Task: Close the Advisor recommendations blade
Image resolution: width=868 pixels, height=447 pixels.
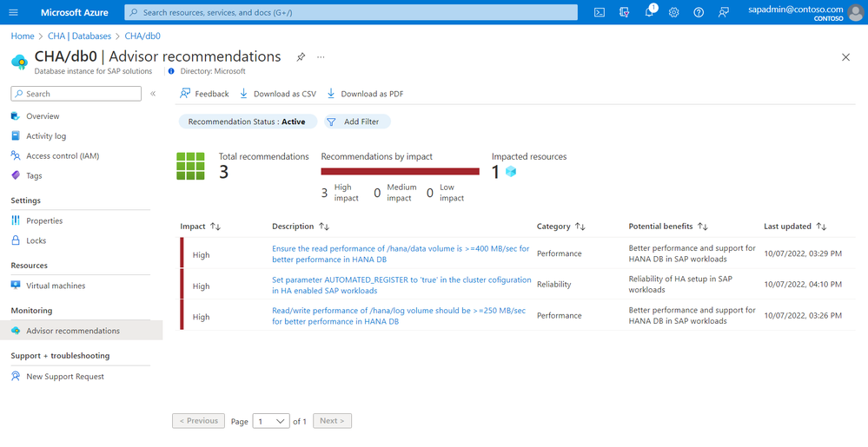Action: tap(845, 57)
